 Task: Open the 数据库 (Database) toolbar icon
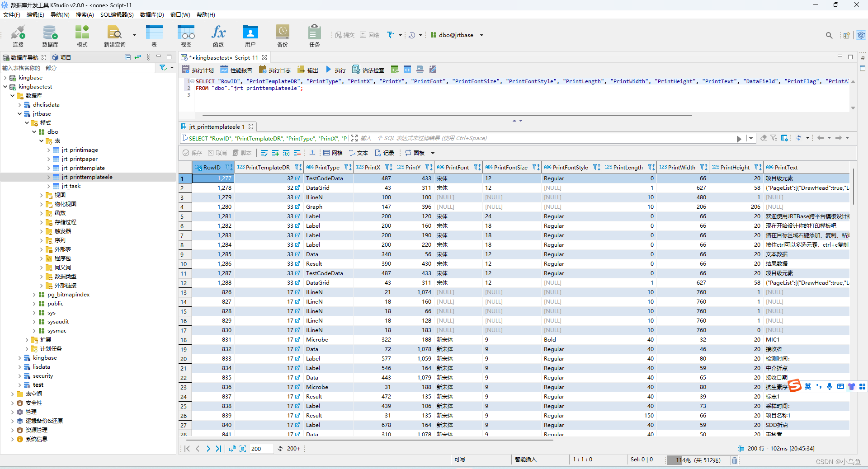coord(50,36)
